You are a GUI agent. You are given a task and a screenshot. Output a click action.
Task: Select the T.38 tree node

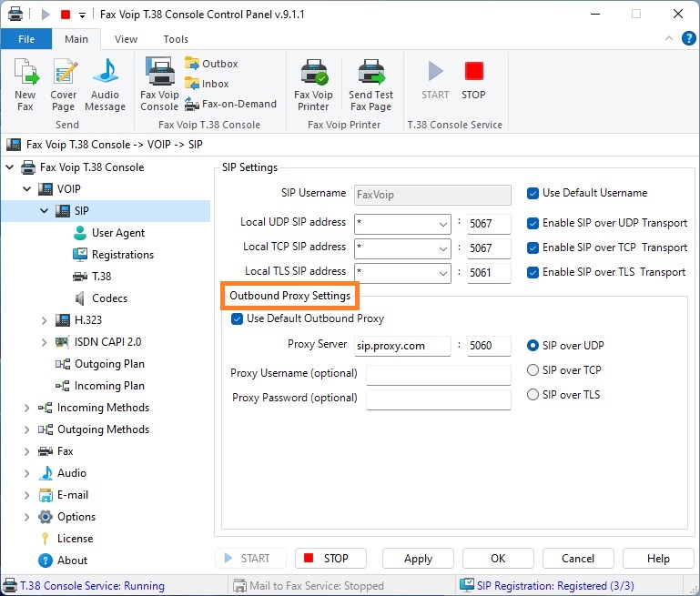(92, 276)
